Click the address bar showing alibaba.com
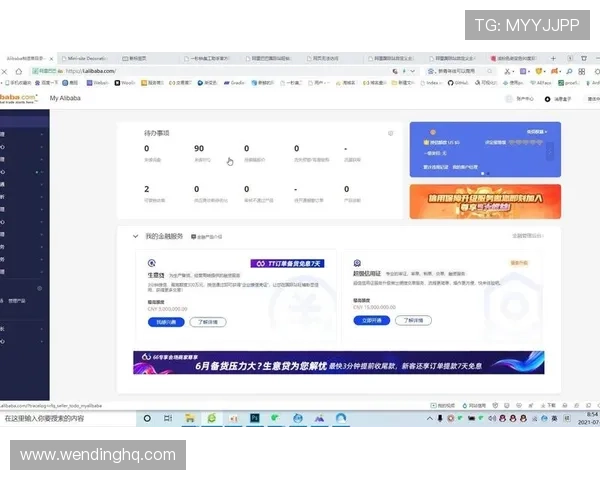The width and height of the screenshot is (600, 480). (x=210, y=71)
